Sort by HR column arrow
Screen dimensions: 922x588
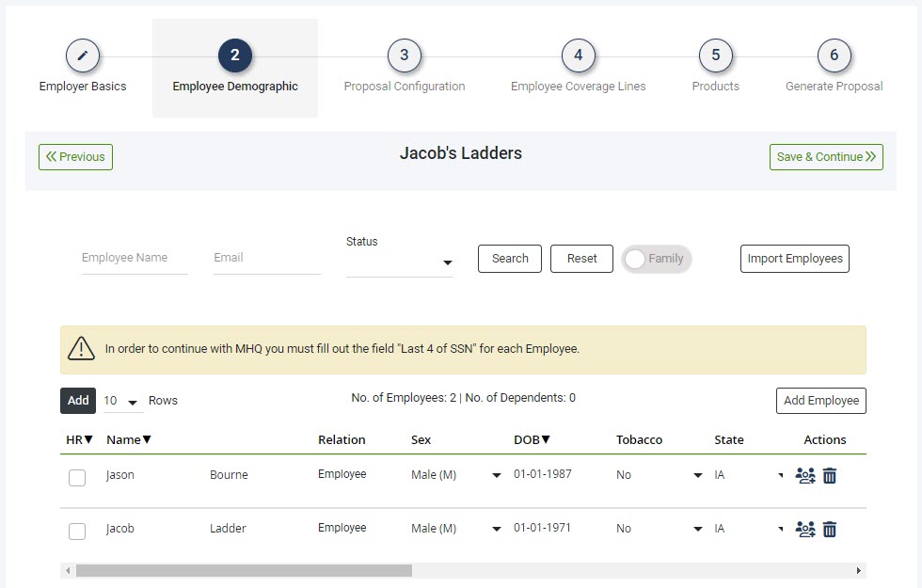(88, 439)
